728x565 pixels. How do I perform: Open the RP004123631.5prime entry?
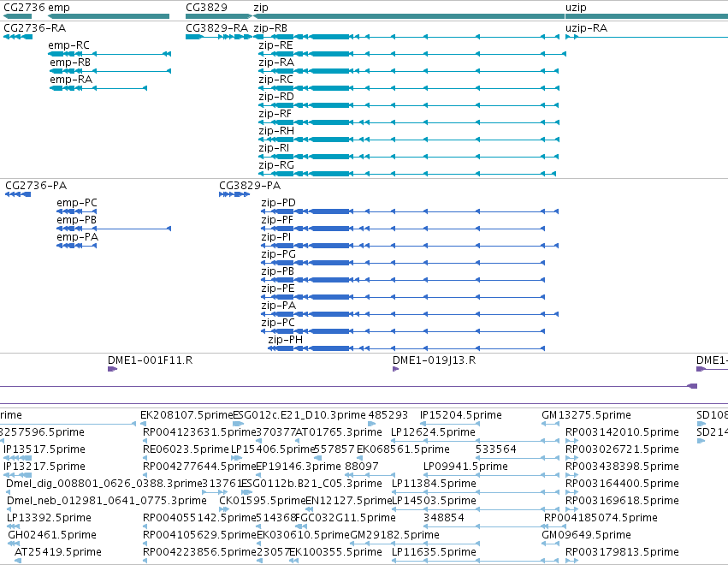(199, 432)
